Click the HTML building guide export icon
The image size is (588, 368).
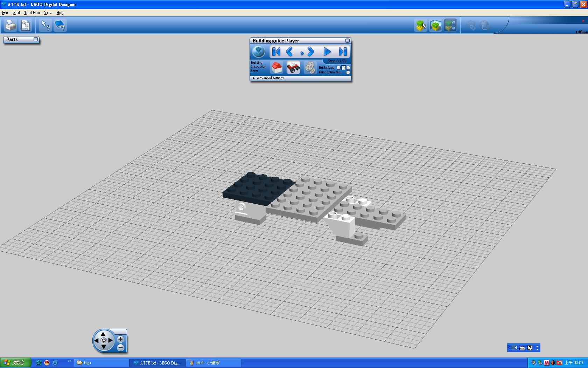pyautogui.click(x=26, y=25)
